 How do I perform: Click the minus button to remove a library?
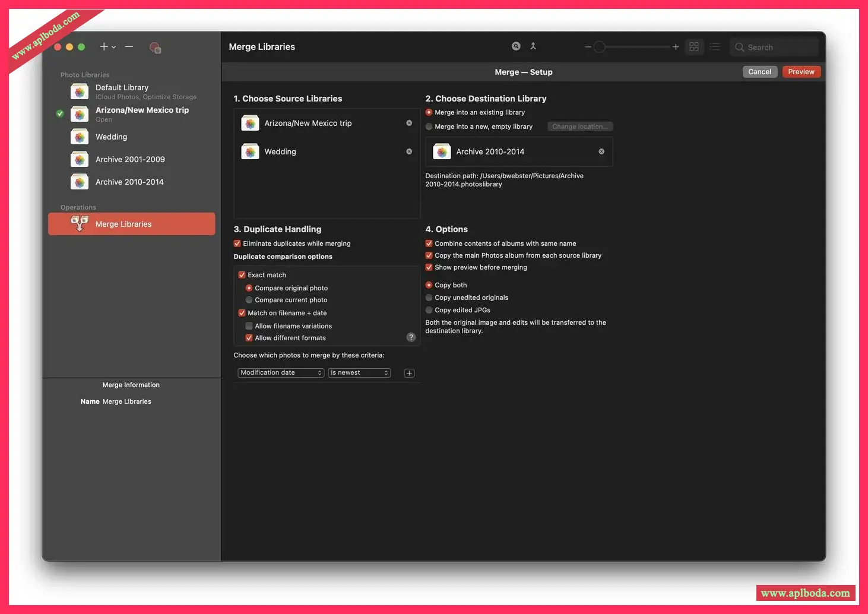[x=128, y=46]
